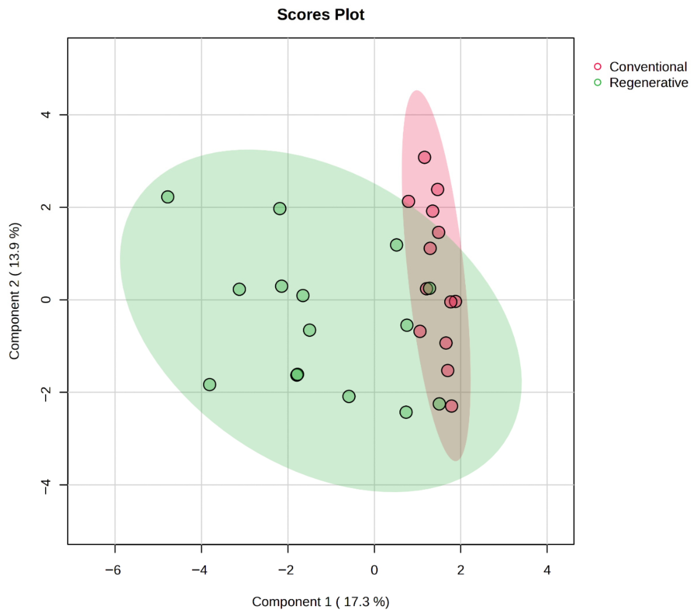Click the red Conventional legend circle marker

597,66
